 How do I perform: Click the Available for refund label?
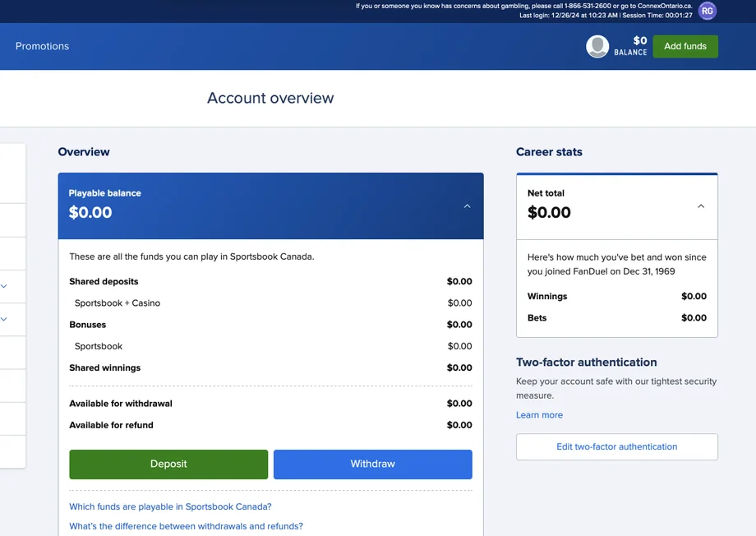click(x=111, y=425)
